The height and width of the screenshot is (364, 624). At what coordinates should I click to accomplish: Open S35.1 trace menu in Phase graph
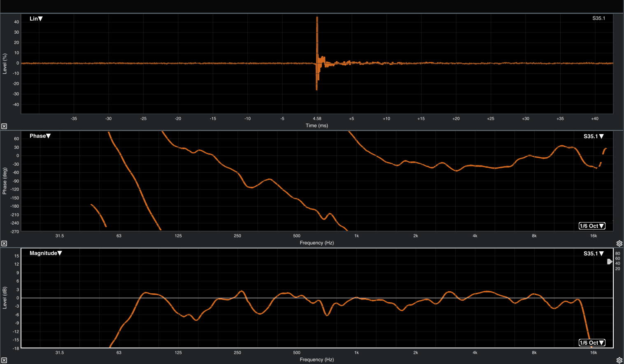(594, 137)
